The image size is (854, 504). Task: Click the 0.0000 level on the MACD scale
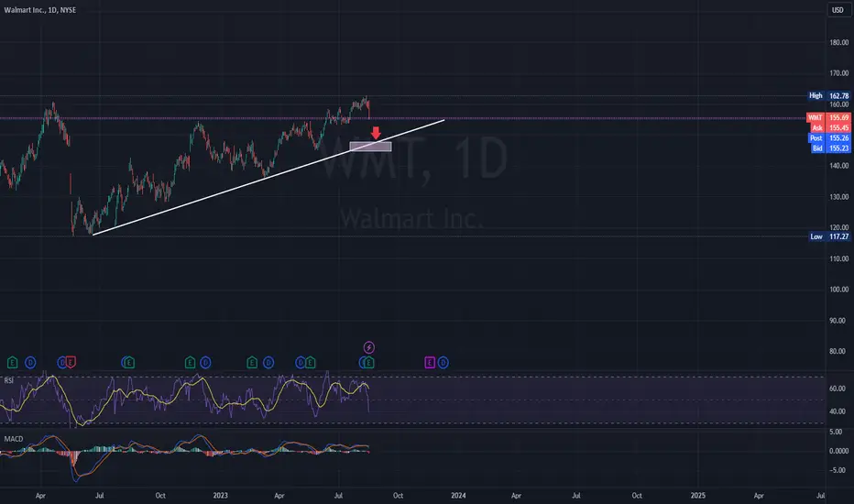click(x=838, y=451)
